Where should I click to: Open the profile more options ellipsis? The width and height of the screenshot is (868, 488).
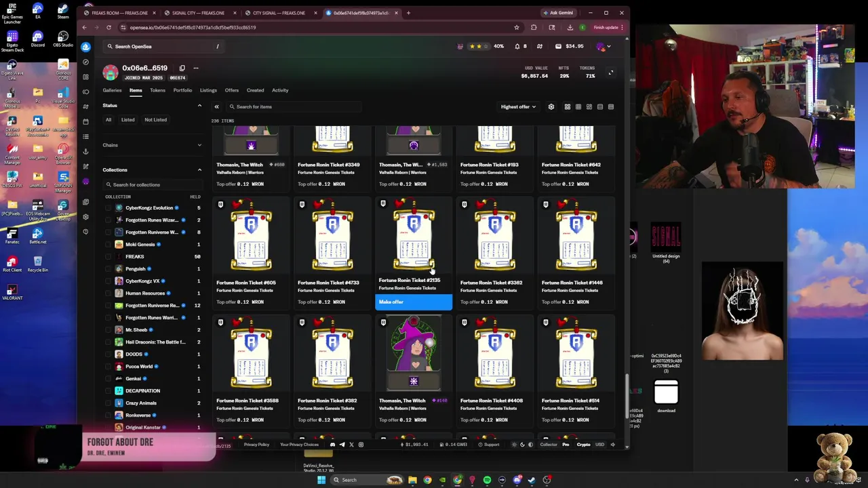196,68
